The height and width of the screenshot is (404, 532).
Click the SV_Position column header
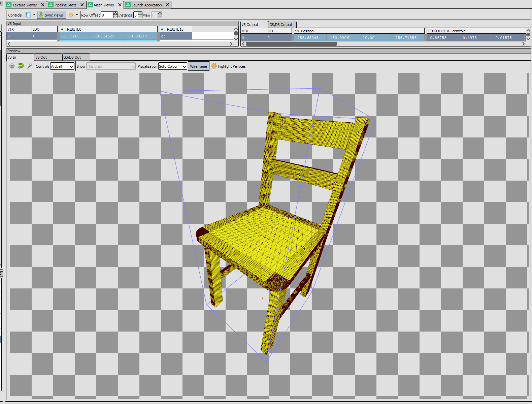click(x=358, y=31)
